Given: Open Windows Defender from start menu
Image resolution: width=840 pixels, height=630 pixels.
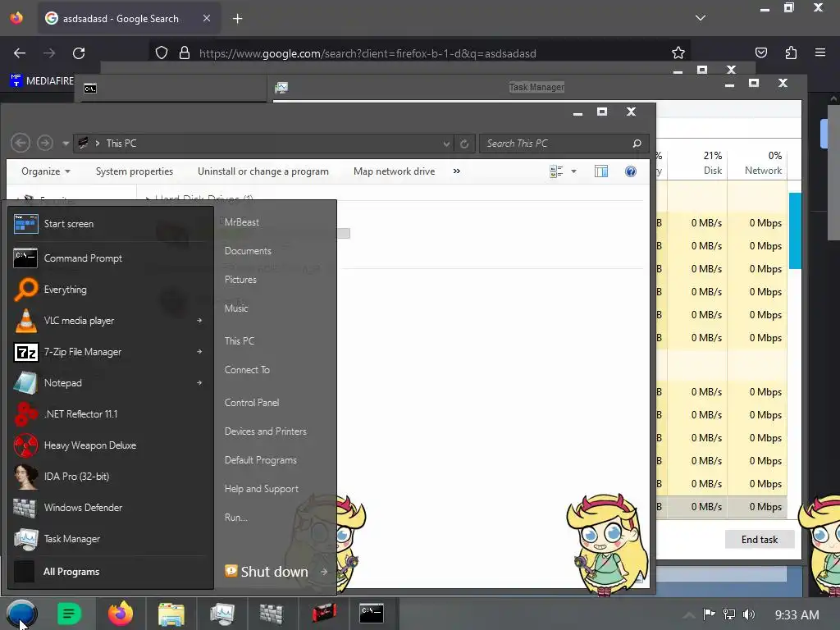Looking at the screenshot, I should coord(110,507).
